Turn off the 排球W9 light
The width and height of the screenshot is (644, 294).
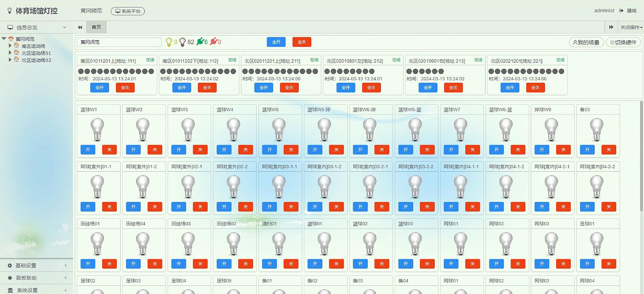(563, 150)
